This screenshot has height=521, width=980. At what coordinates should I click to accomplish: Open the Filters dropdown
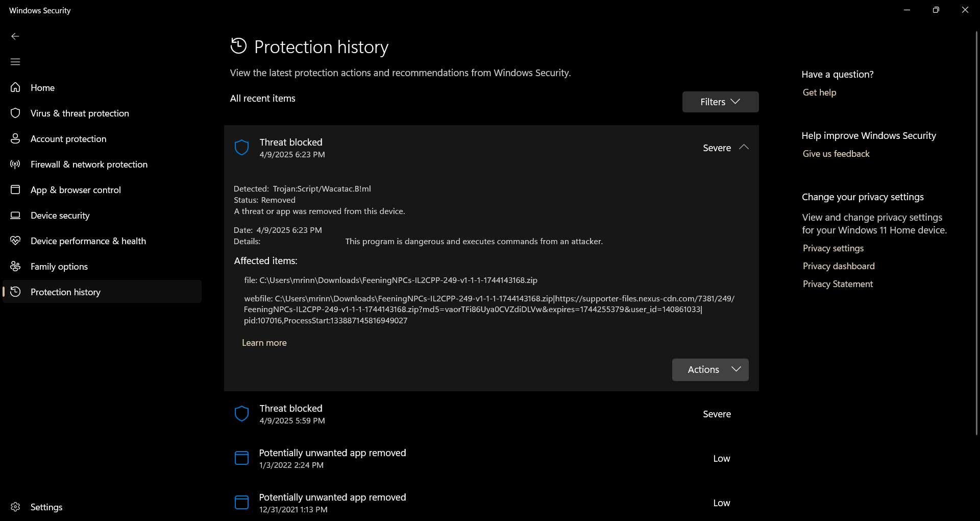[x=720, y=102]
